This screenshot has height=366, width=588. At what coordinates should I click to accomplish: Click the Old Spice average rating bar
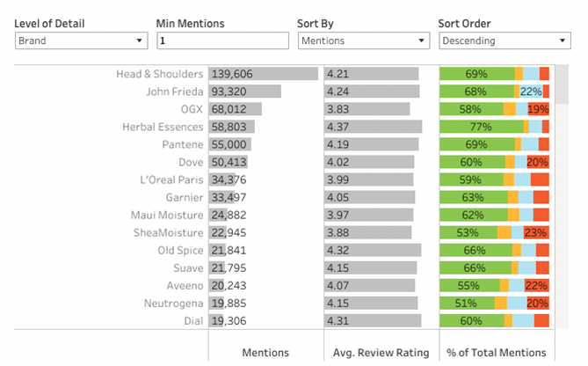coord(373,251)
